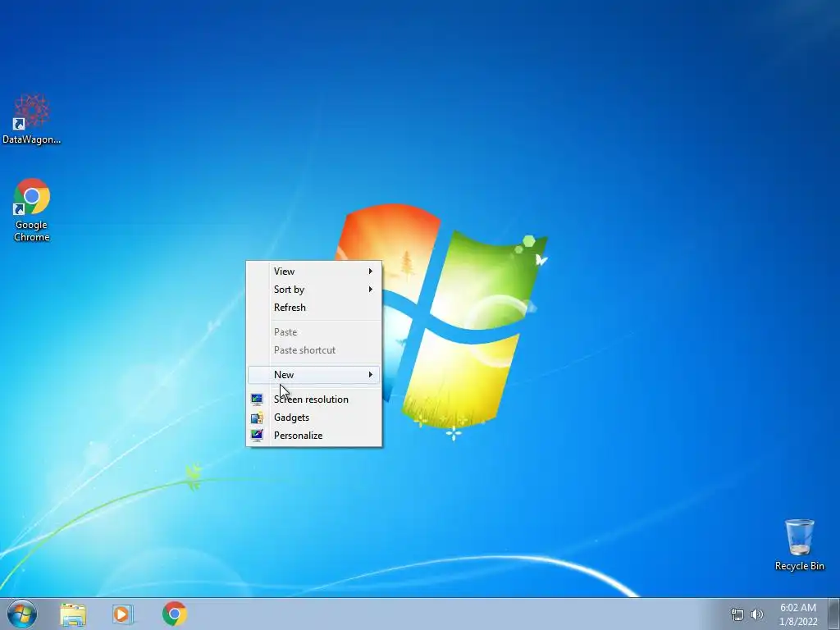840x630 pixels.
Task: Choose Personalize from the context menu
Action: pos(314,436)
